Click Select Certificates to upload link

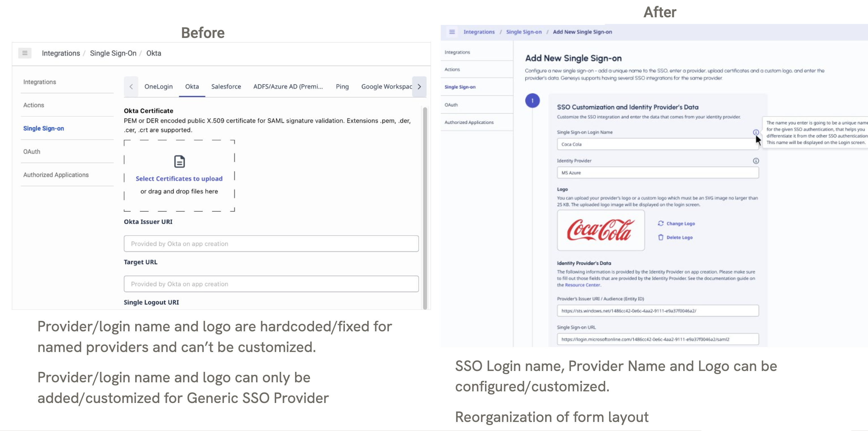pos(179,179)
